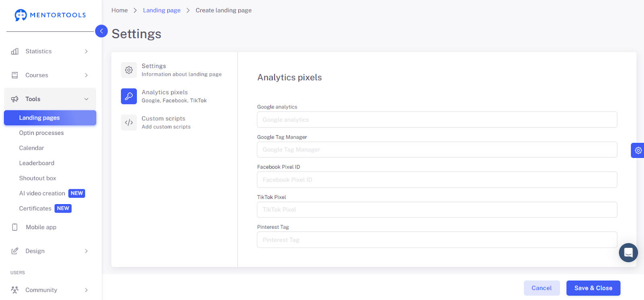Open Landing pages in the sidebar
The height and width of the screenshot is (300, 644).
pyautogui.click(x=50, y=118)
